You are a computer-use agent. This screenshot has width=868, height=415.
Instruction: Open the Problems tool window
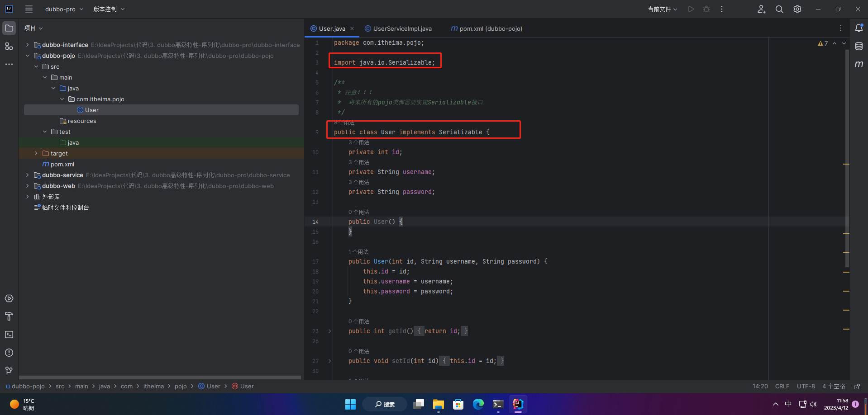tap(9, 353)
